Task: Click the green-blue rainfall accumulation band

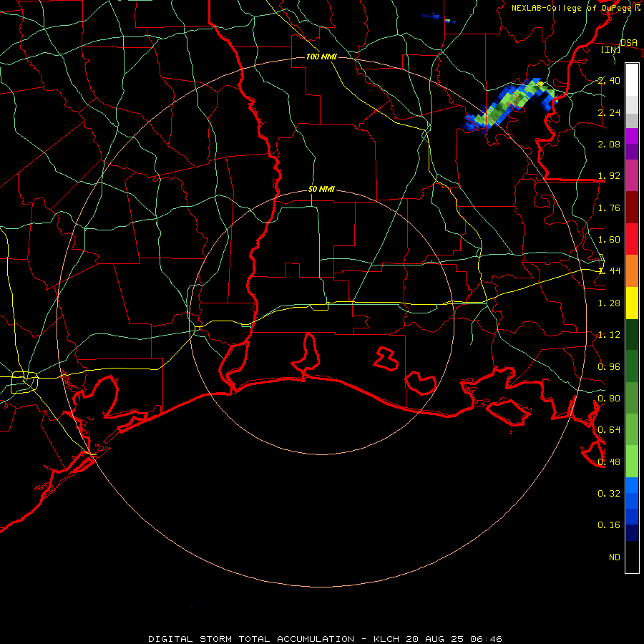Action: coord(508,104)
